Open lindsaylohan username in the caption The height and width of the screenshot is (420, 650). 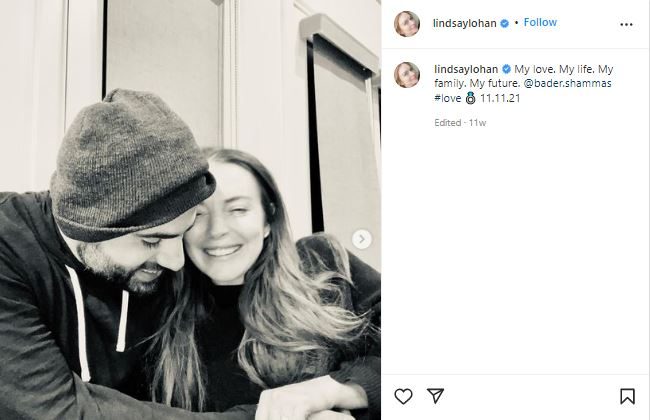(x=467, y=69)
